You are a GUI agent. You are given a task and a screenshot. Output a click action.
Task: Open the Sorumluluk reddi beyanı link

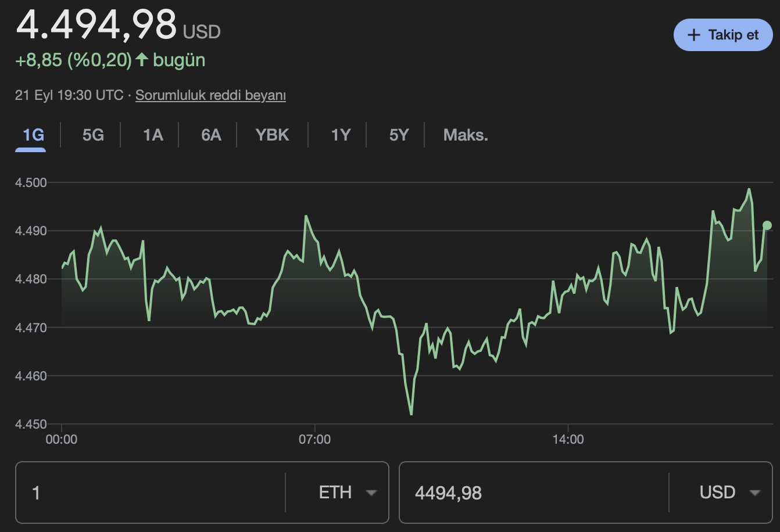pos(210,95)
